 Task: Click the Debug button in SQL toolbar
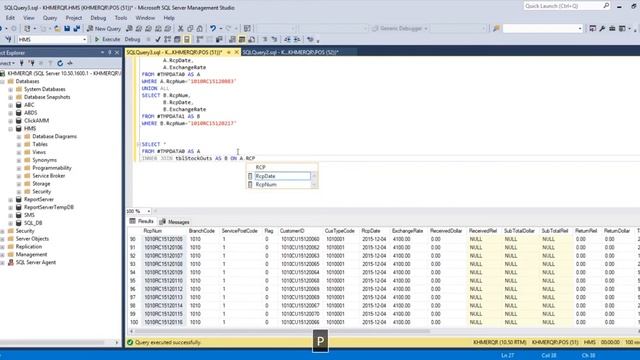click(132, 40)
